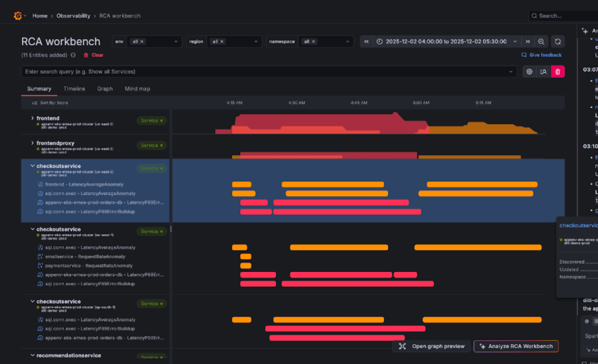Remove the 'all' tag from namespace filter
This screenshot has height=364, width=598.
click(314, 41)
